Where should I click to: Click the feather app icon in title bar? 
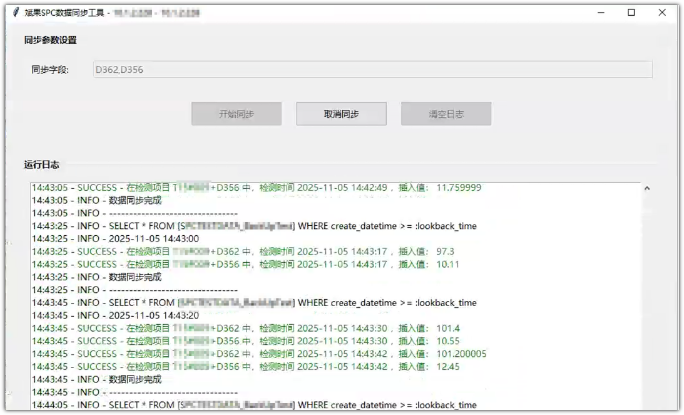(x=14, y=13)
